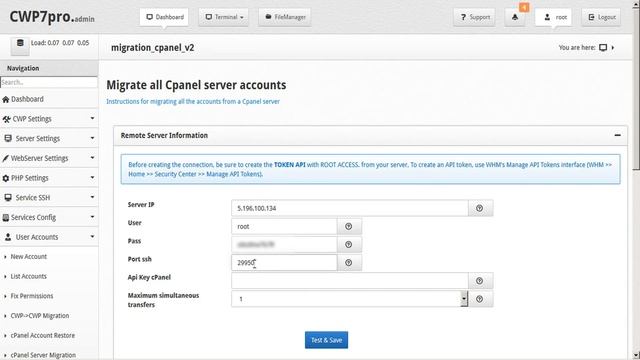Go to Dashboard in sidebar
Screen dimensions: 640x360
pyautogui.click(x=49, y=99)
